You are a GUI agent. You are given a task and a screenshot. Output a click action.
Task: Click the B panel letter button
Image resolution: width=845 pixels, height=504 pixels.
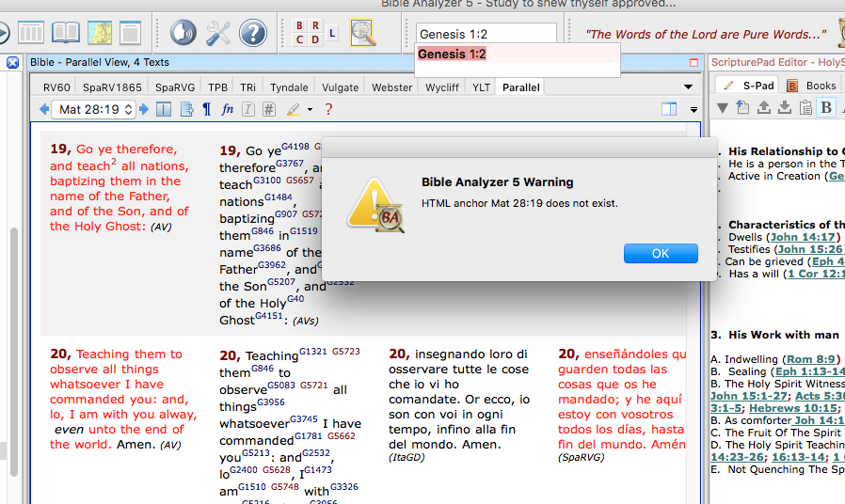(x=299, y=25)
